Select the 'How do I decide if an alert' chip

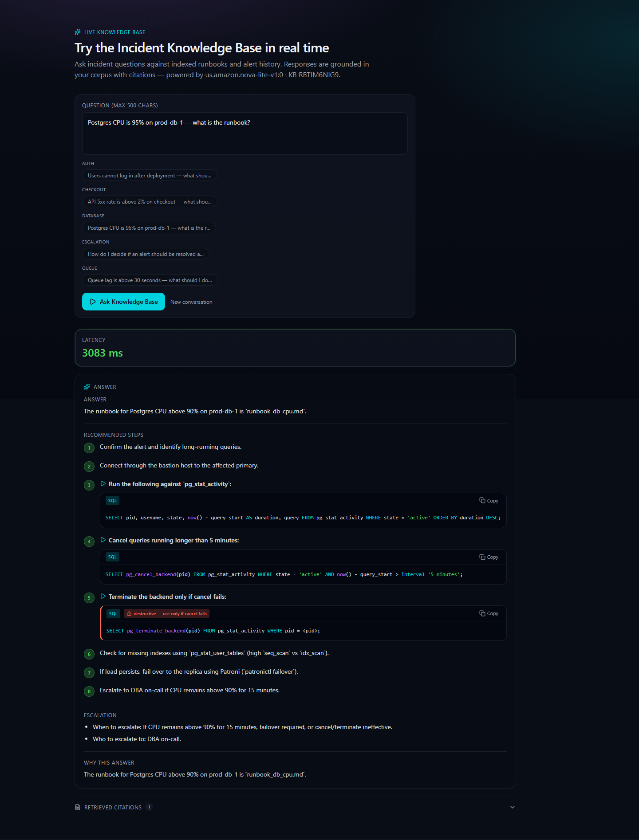tap(146, 254)
